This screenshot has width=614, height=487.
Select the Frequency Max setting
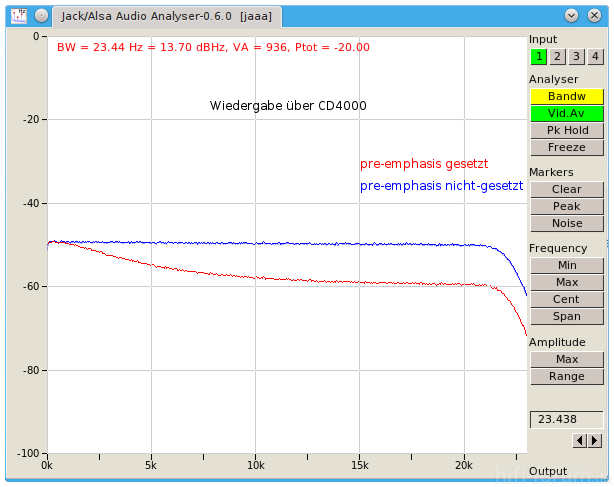pyautogui.click(x=567, y=282)
